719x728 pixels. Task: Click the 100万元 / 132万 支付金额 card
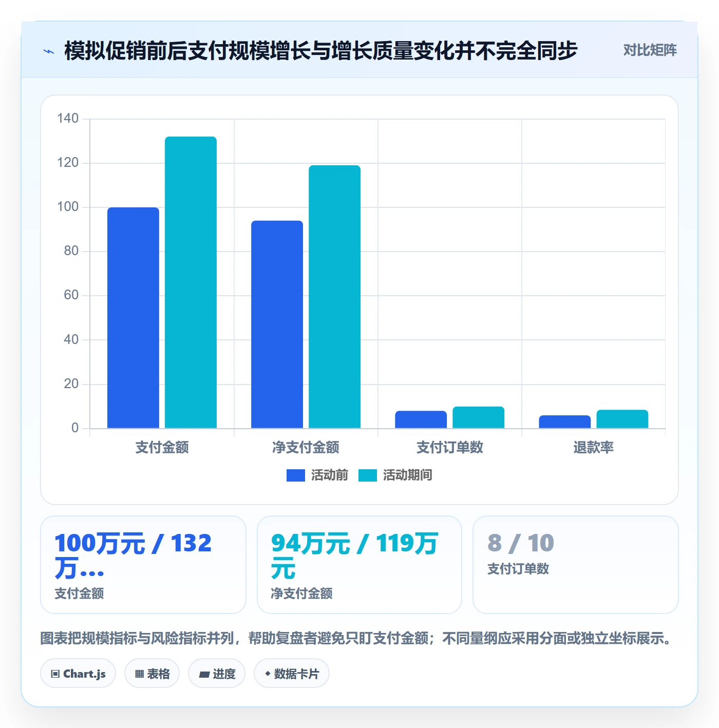point(143,565)
